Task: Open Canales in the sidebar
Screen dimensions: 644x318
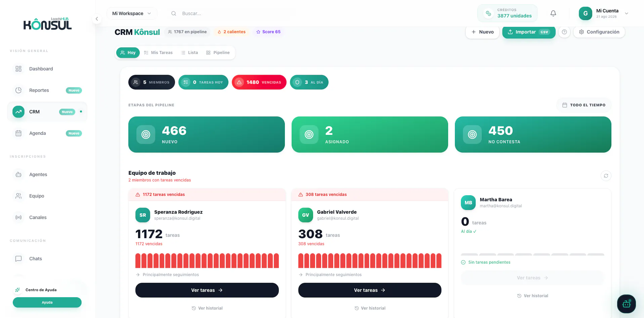Action: (47, 217)
